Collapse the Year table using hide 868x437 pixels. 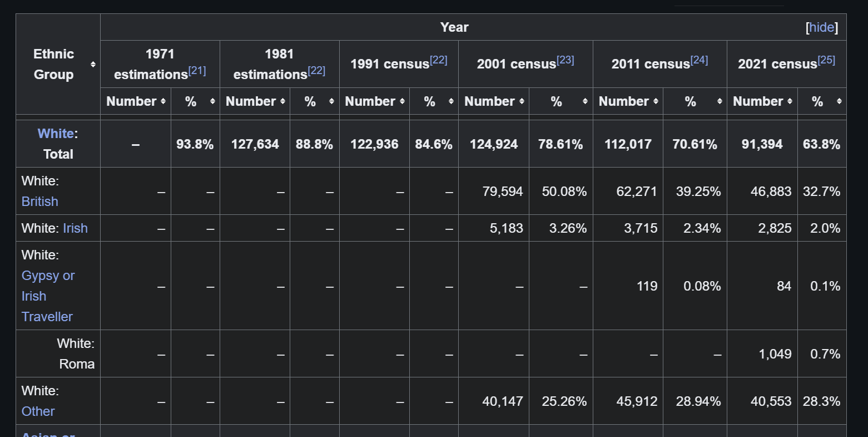pyautogui.click(x=821, y=27)
